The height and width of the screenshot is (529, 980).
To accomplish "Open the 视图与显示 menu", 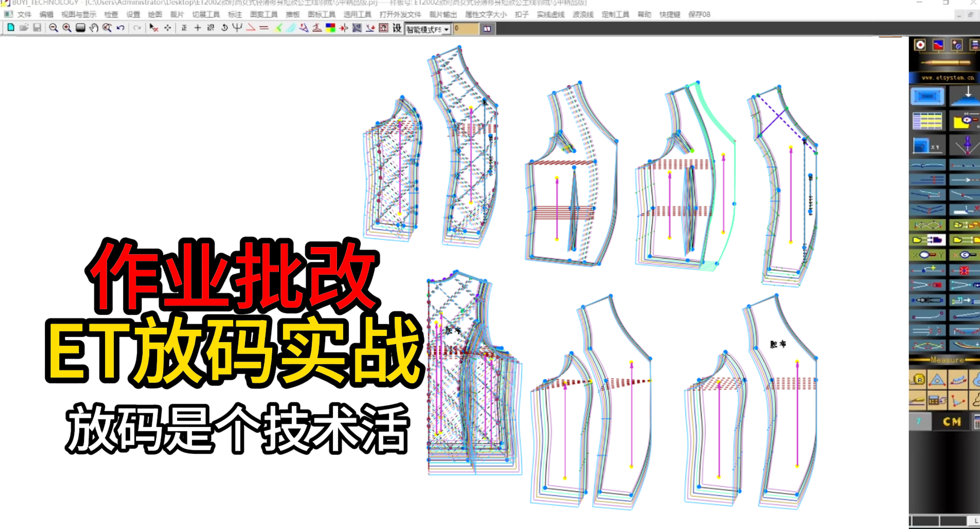I will 79,15.
